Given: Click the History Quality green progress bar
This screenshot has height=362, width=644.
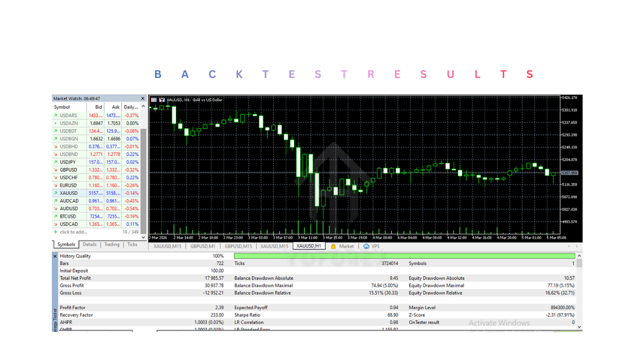Looking at the screenshot, I should coord(403,256).
